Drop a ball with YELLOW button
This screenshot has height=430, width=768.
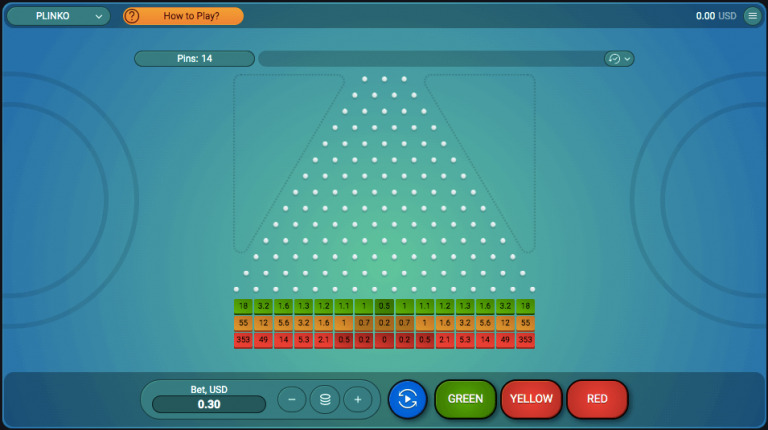coord(531,399)
